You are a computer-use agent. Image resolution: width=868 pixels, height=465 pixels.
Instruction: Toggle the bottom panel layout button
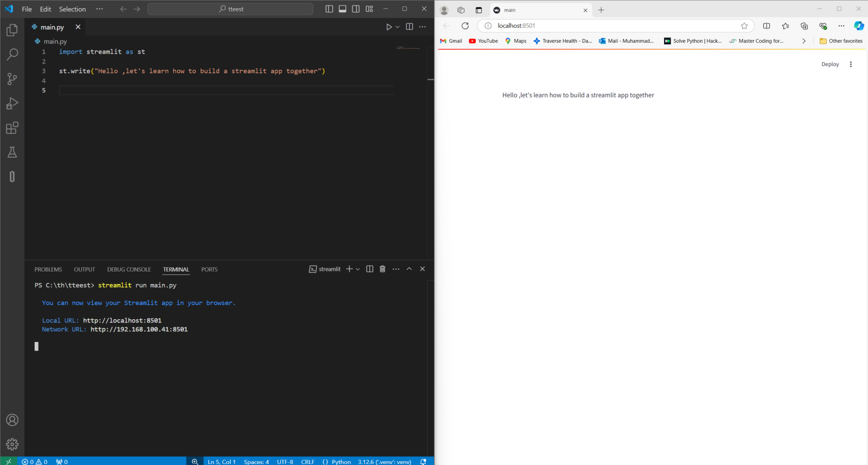pyautogui.click(x=342, y=9)
